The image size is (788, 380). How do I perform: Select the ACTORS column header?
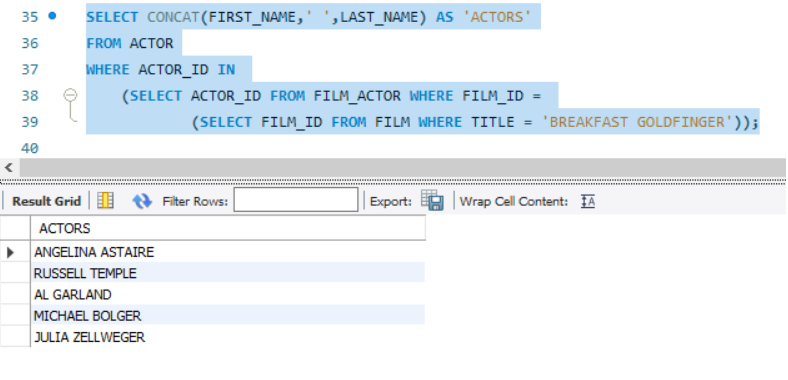(228, 228)
